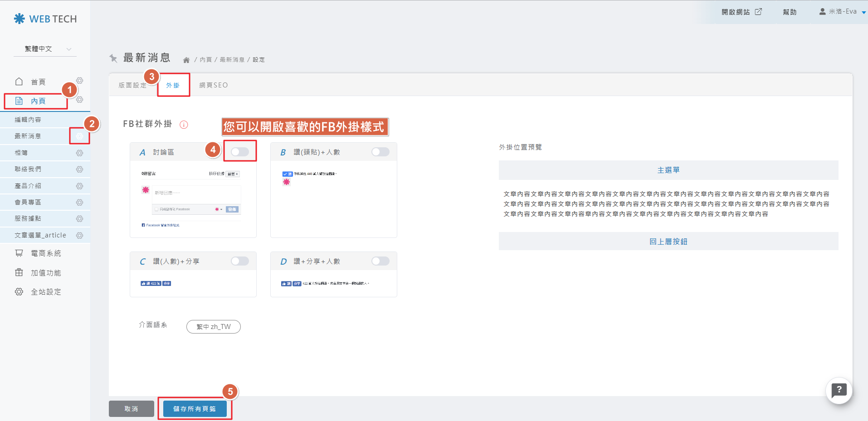
Task: Switch to the 版面設定 tab
Action: click(132, 85)
